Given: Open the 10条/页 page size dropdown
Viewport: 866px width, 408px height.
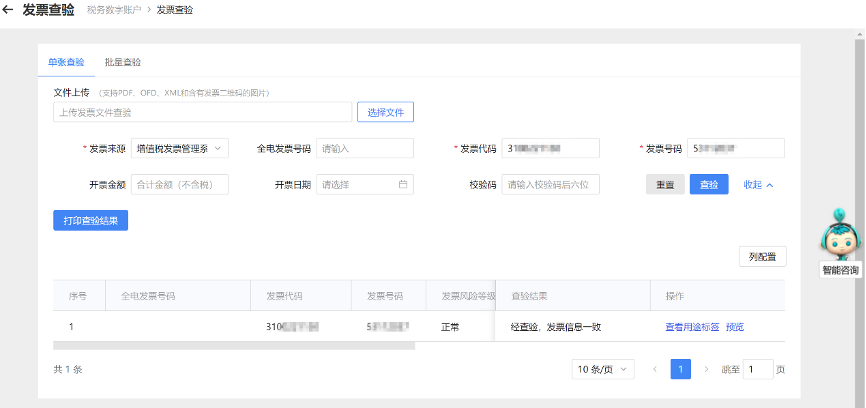Looking at the screenshot, I should point(603,369).
